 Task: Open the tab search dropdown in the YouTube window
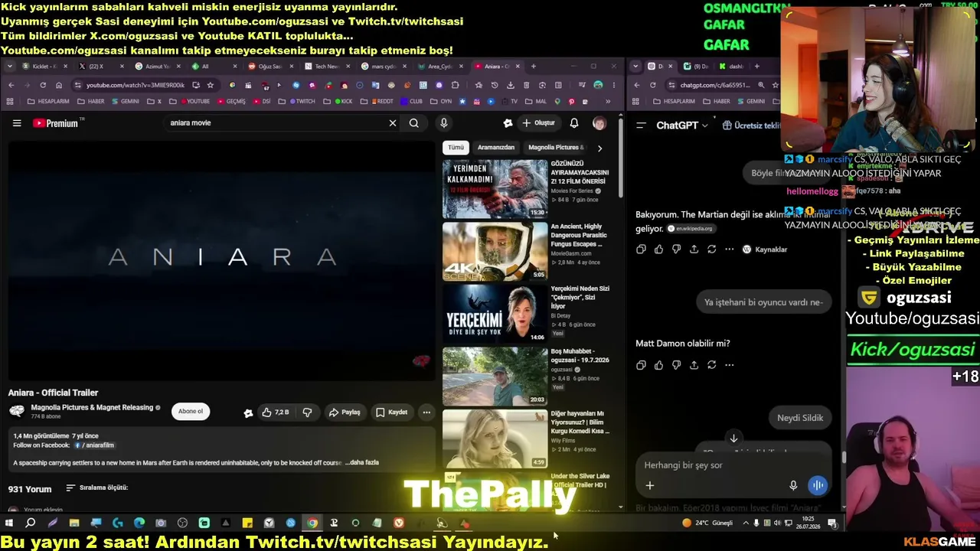[9, 67]
